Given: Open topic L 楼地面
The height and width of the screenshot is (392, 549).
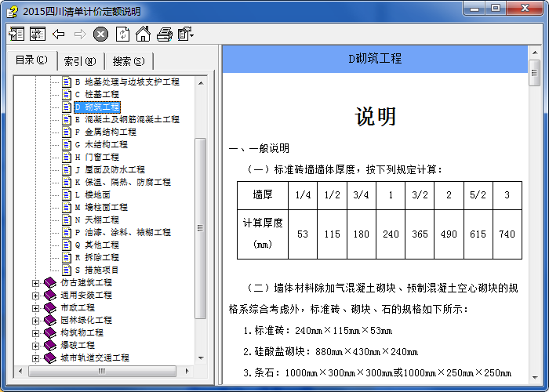Looking at the screenshot, I should point(93,195).
